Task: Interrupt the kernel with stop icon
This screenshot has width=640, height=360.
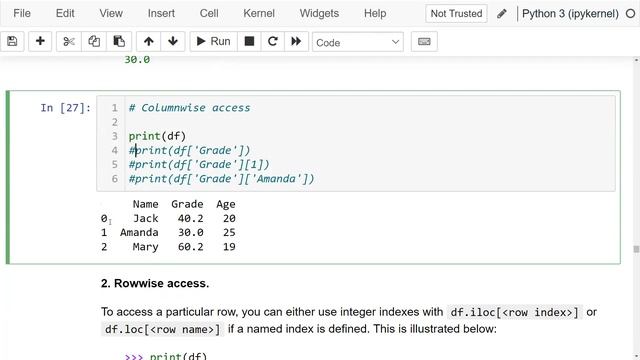Action: click(x=249, y=41)
